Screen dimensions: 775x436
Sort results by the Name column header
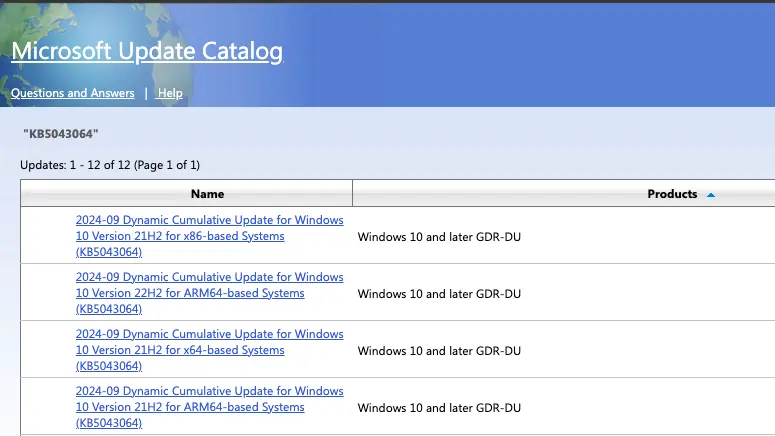(x=207, y=194)
